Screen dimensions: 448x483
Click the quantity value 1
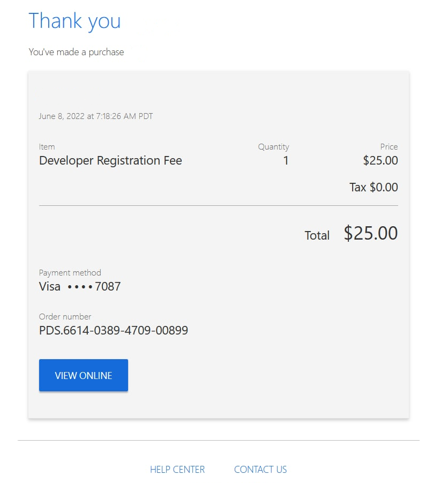286,160
